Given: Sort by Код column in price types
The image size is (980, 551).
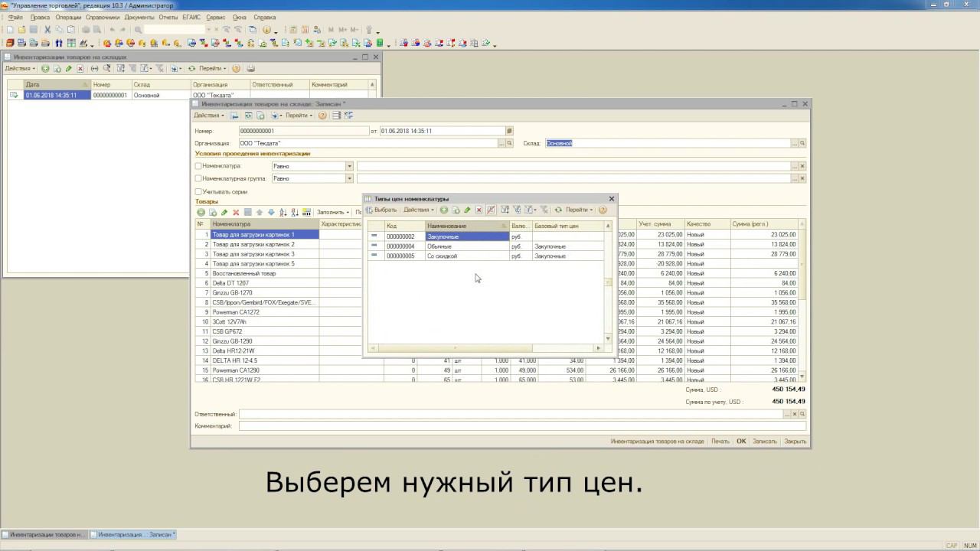Looking at the screenshot, I should tap(404, 226).
